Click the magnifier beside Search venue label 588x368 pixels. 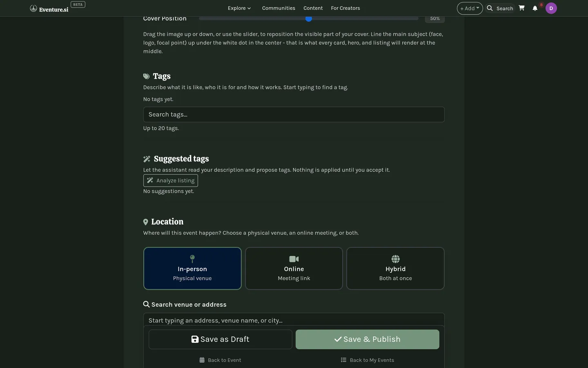point(146,304)
